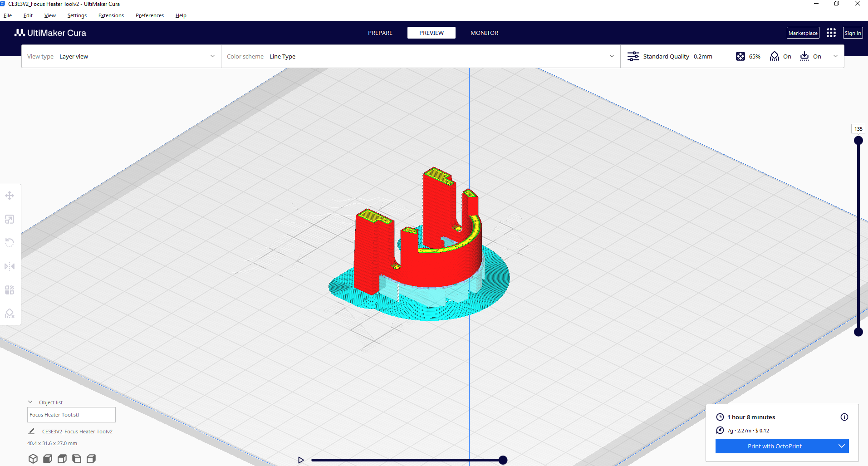Collapse the Object list
Image resolution: width=868 pixels, height=466 pixels.
[x=30, y=402]
